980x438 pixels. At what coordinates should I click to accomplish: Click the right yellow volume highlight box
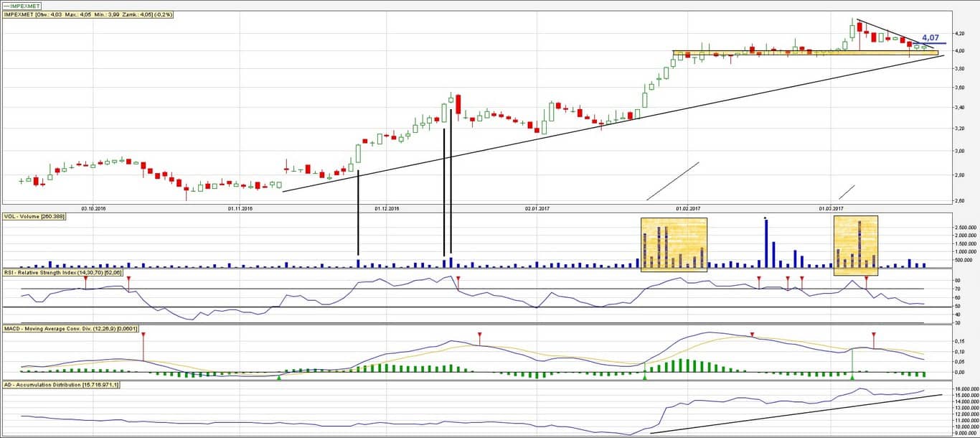[x=855, y=246]
